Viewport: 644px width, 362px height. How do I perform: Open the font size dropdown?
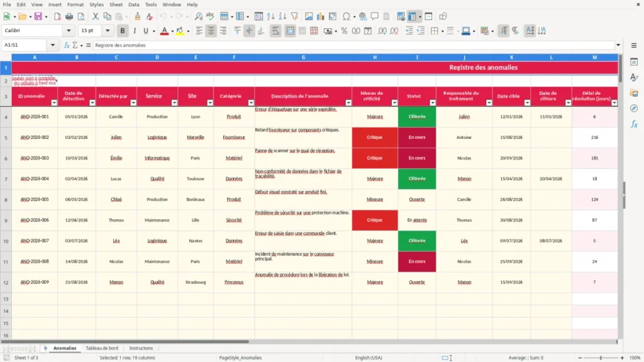pos(108,30)
